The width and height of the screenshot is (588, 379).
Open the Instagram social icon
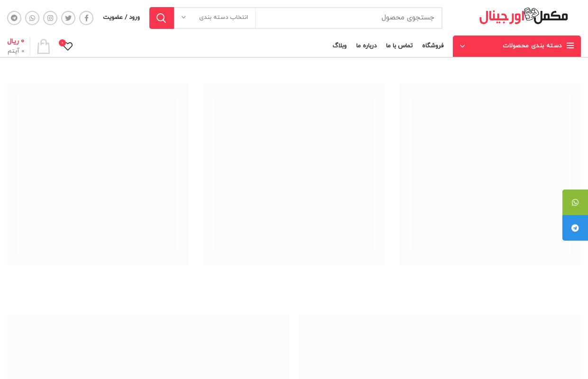[50, 18]
